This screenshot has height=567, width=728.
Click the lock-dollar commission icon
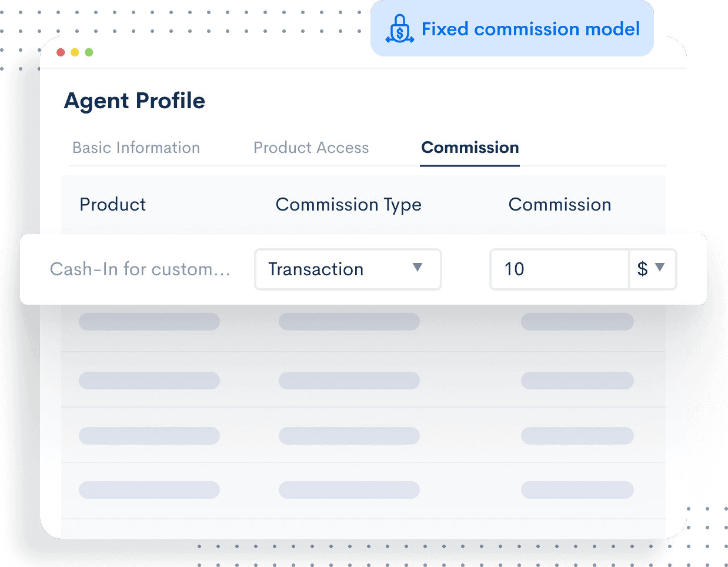point(399,29)
